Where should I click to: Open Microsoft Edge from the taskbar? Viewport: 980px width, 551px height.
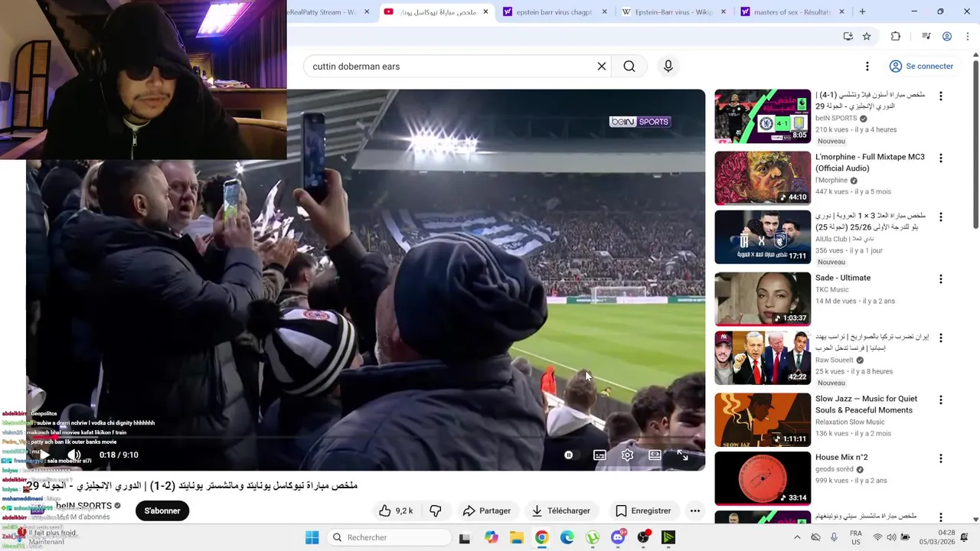click(567, 537)
